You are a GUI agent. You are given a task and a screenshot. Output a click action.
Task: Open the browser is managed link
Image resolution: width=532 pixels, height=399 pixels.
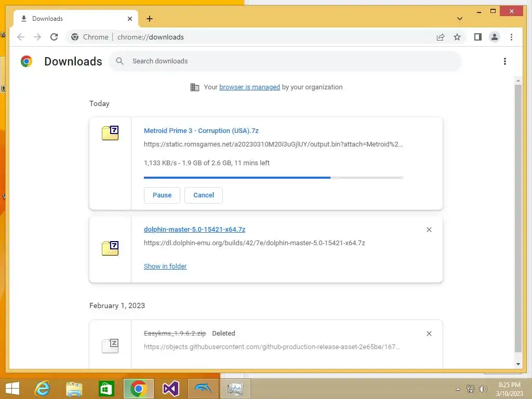[x=250, y=87]
